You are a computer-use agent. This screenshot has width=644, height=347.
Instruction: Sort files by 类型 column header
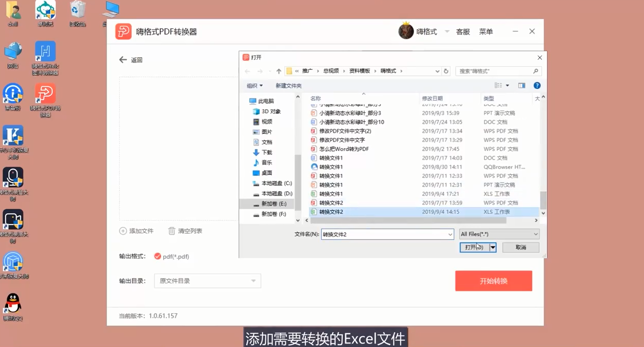489,98
